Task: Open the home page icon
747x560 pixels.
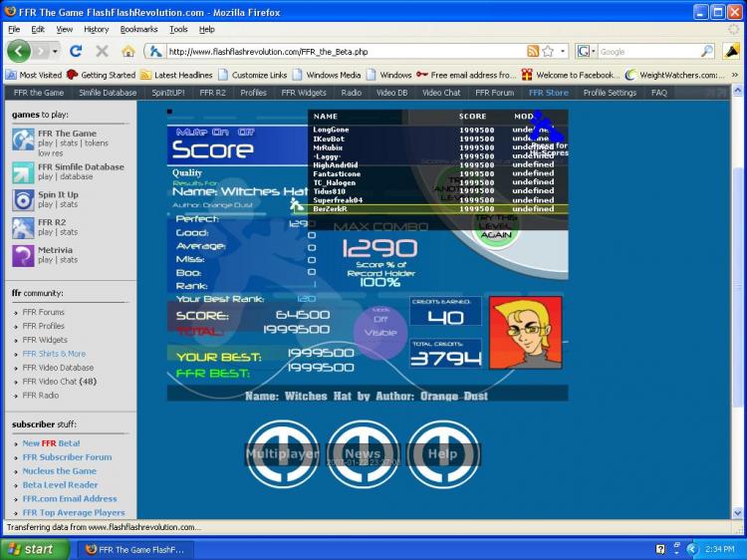Action: pos(128,51)
